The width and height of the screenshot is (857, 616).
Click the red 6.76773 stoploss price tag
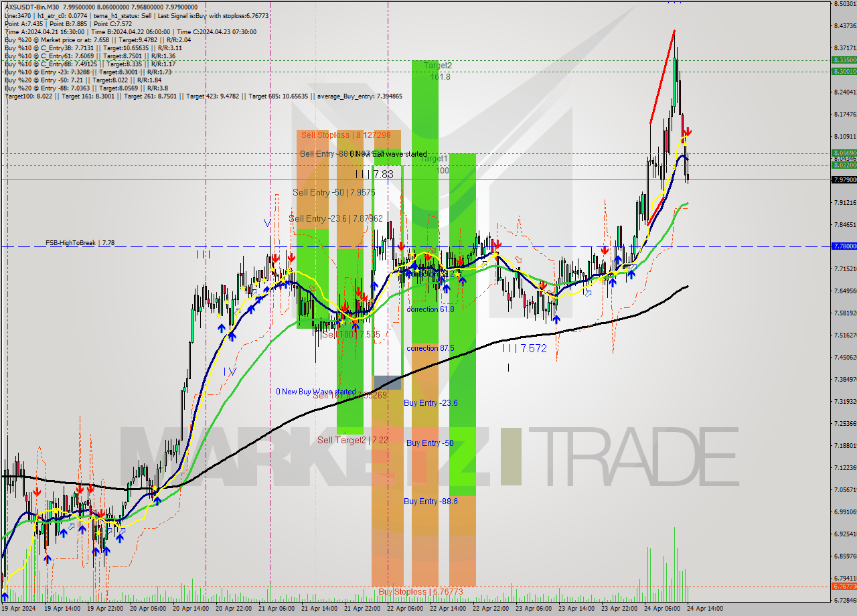[844, 586]
